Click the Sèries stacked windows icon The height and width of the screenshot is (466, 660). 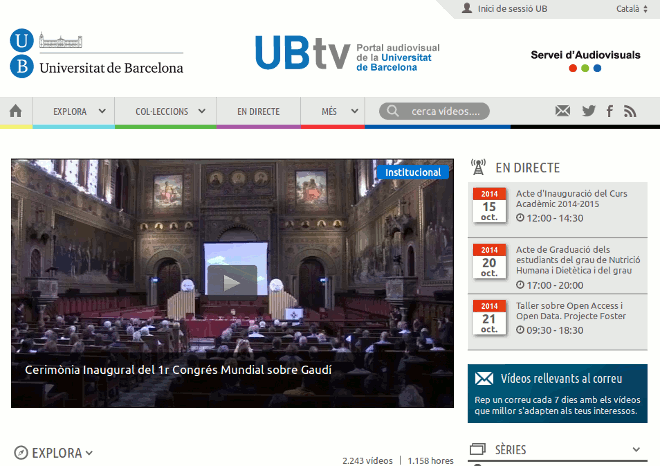pos(477,449)
